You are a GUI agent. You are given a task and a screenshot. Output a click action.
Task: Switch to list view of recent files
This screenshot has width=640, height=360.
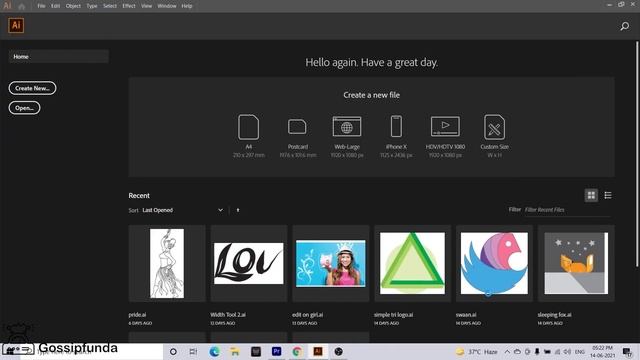(x=608, y=195)
